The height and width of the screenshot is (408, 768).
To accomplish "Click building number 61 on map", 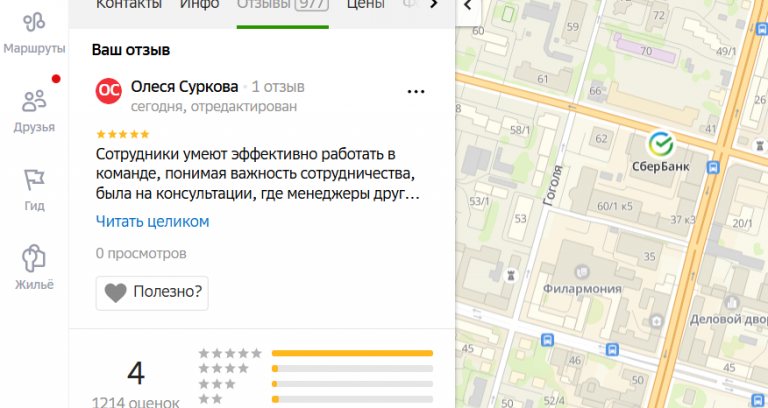I will click(543, 79).
